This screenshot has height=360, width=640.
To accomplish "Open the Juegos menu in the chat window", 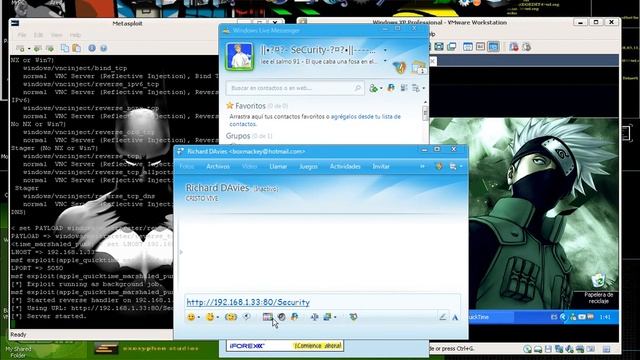I will pyautogui.click(x=308, y=166).
